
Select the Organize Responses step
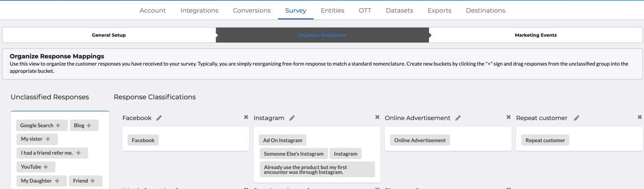click(x=322, y=35)
